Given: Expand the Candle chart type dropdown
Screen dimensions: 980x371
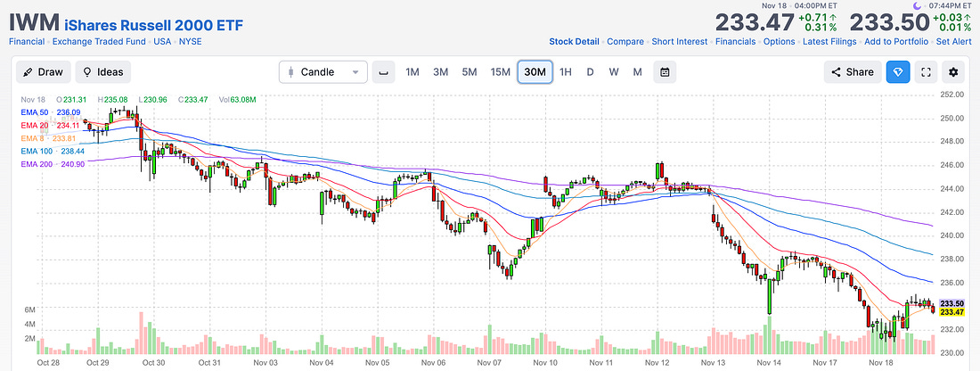Looking at the screenshot, I should point(323,72).
